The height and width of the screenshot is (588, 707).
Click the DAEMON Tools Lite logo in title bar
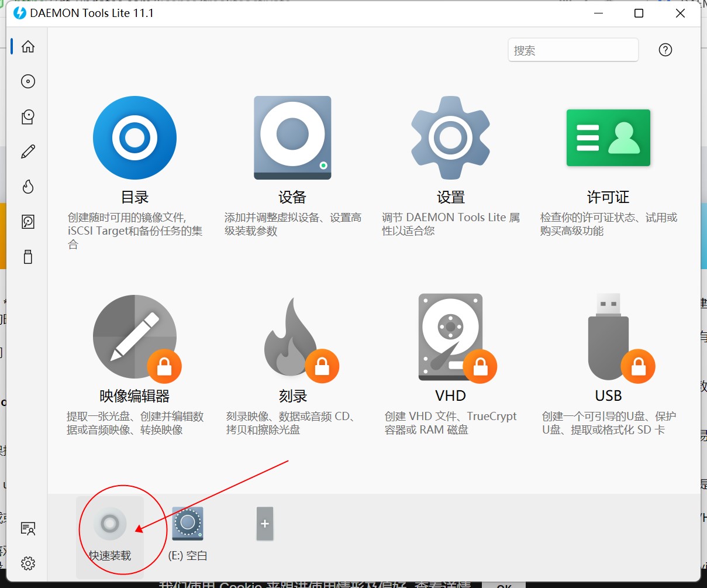(x=20, y=13)
